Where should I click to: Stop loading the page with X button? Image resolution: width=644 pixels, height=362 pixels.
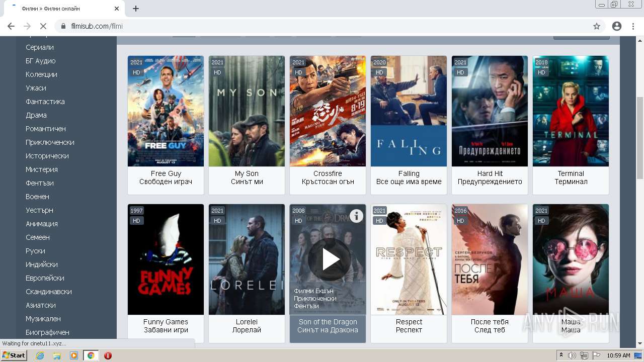[43, 26]
